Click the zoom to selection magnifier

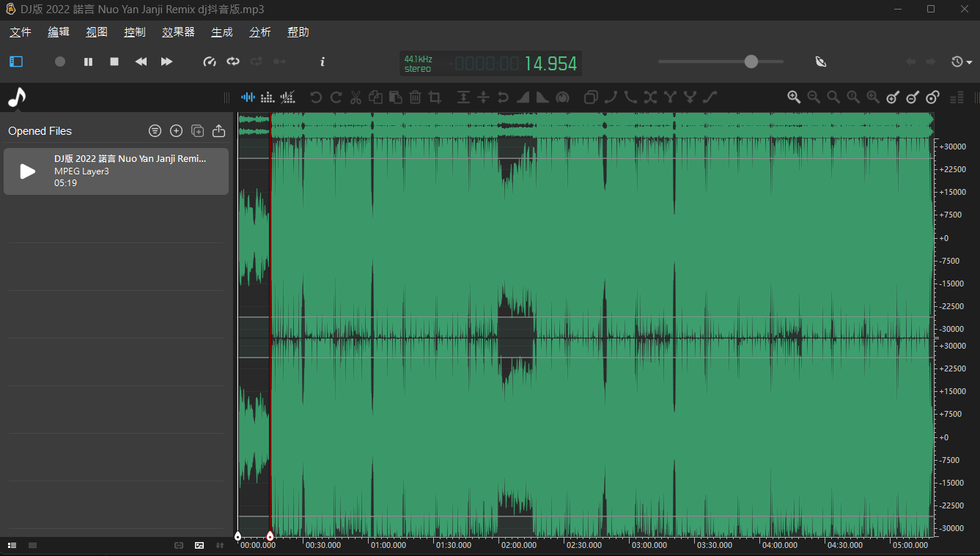click(833, 97)
